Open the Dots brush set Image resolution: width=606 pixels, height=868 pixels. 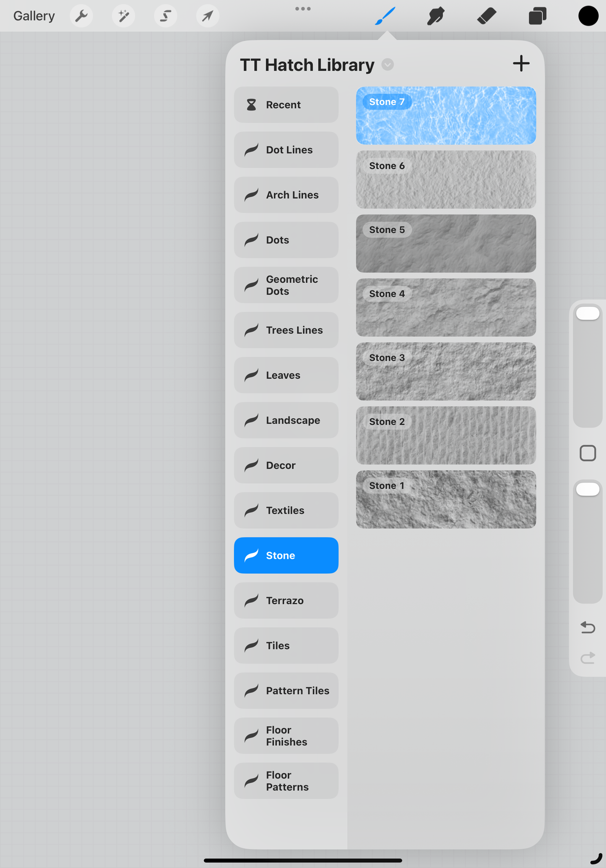[x=286, y=240]
